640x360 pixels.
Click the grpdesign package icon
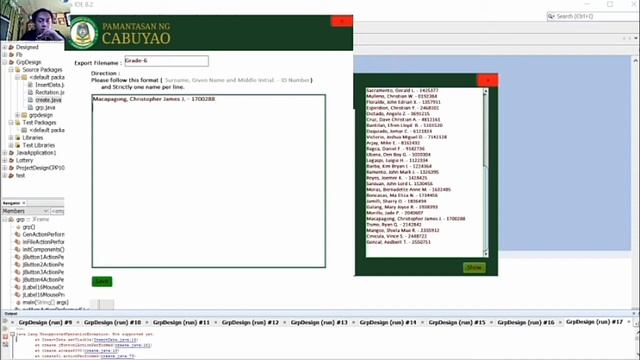(x=24, y=115)
